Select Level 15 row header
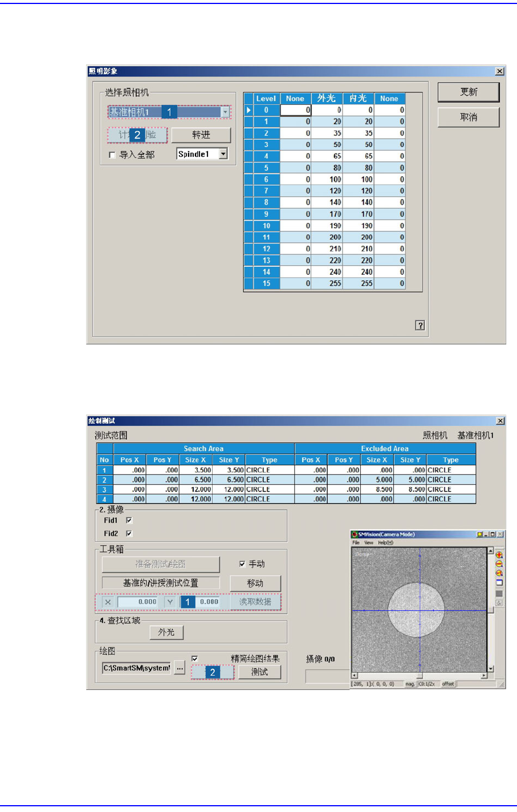 coord(266,283)
